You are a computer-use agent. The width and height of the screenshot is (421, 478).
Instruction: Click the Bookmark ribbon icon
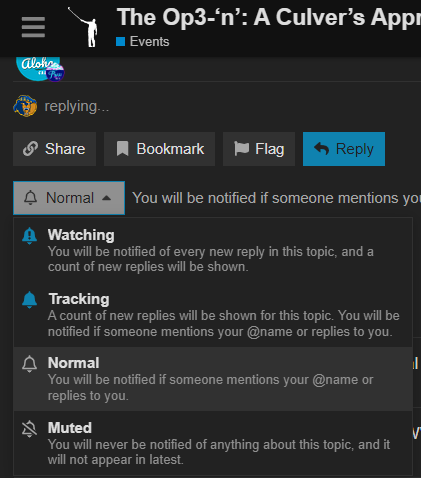tap(122, 149)
